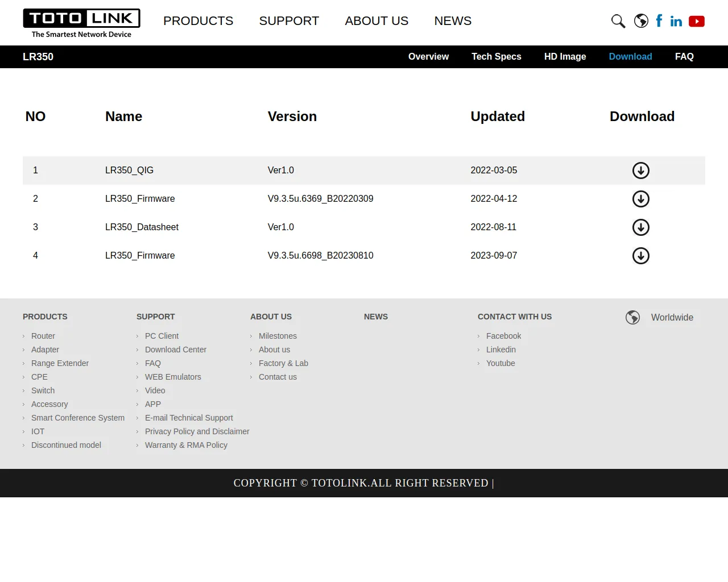Image resolution: width=728 pixels, height=582 pixels.
Task: Open the Router footer link
Action: (43, 336)
